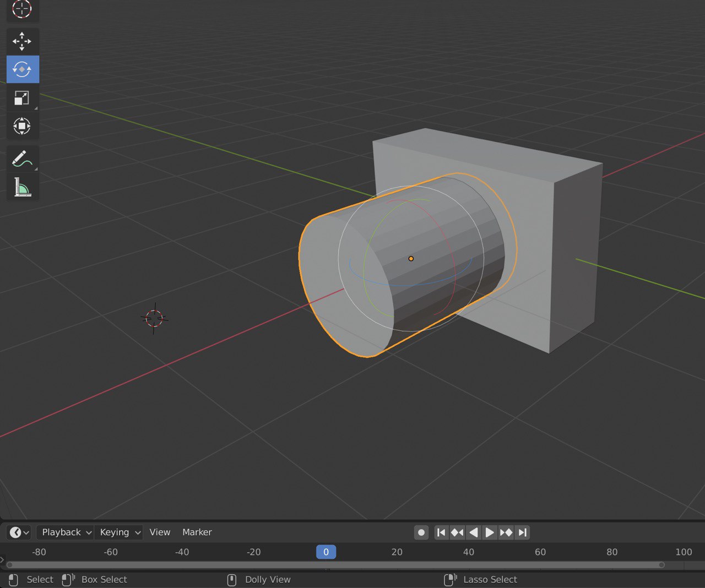Play the animation forward
The height and width of the screenshot is (588, 705).
pyautogui.click(x=489, y=532)
